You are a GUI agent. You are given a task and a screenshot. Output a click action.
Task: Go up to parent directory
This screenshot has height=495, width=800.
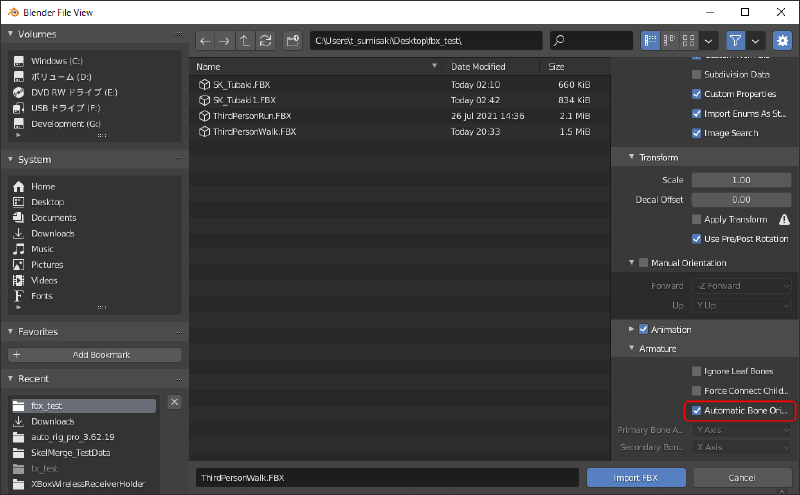click(245, 40)
